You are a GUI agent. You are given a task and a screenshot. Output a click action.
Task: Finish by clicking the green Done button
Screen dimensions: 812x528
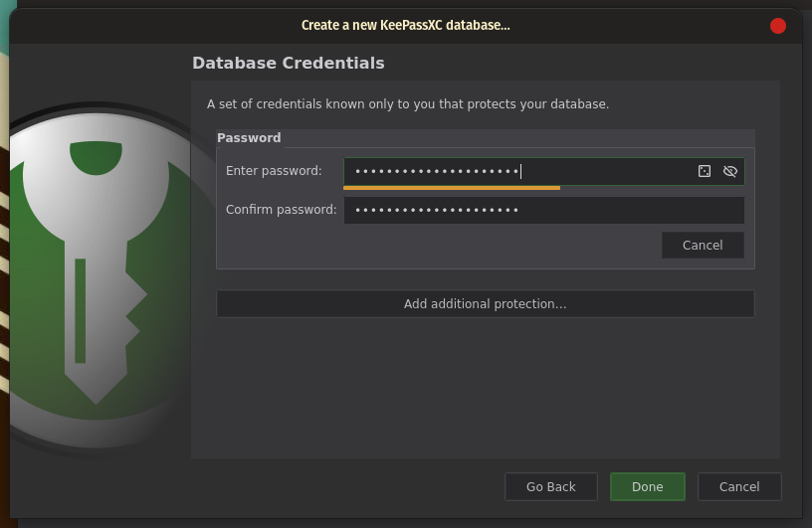(648, 486)
